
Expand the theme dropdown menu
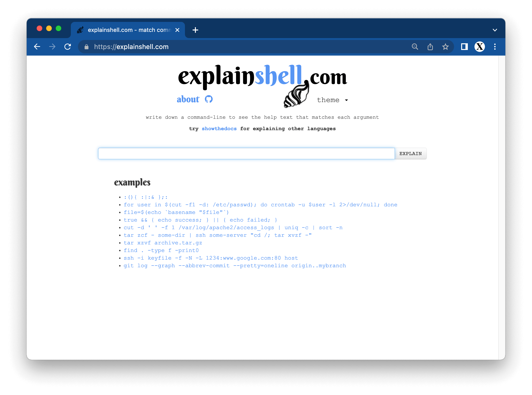tap(331, 99)
